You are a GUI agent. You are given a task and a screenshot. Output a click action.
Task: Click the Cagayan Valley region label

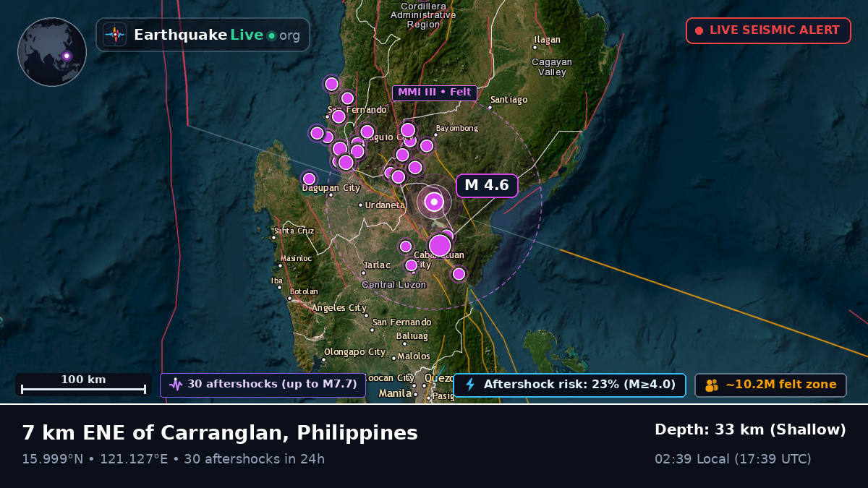pos(552,67)
